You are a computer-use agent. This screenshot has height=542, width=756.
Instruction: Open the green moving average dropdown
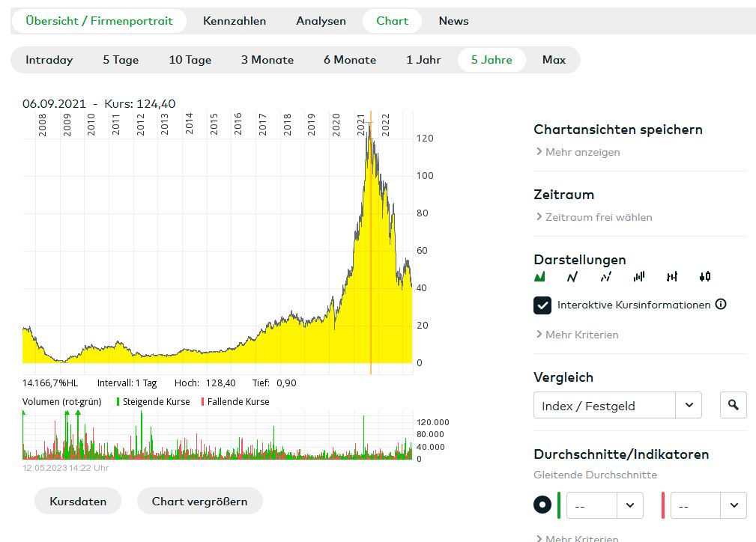click(604, 506)
